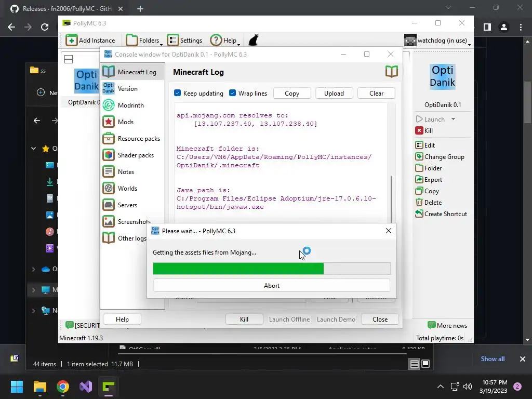Click the Create Shortcut icon

[419, 214]
